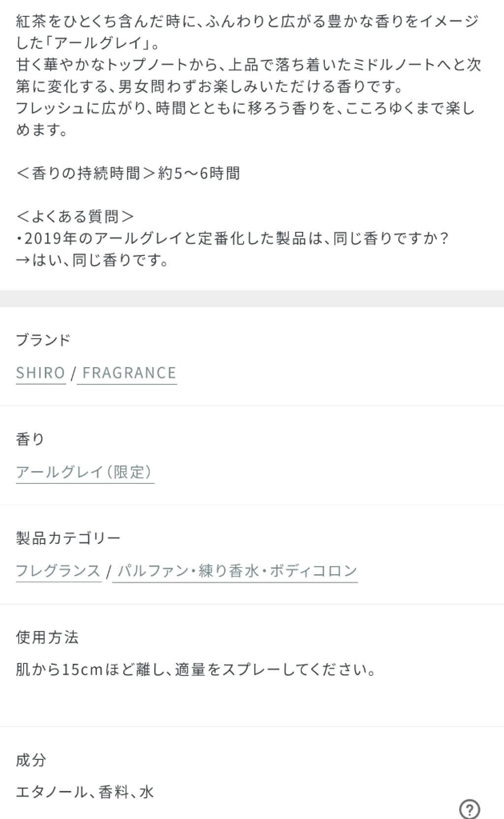Open the SHIRO brand link
The height and width of the screenshot is (819, 504).
coord(41,373)
